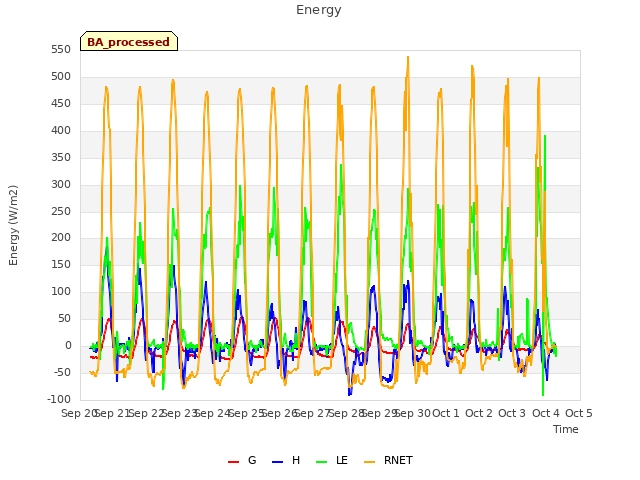Screen dimensions: 640x480
Task: Toggle the H series legend entry
Action: coord(286,460)
